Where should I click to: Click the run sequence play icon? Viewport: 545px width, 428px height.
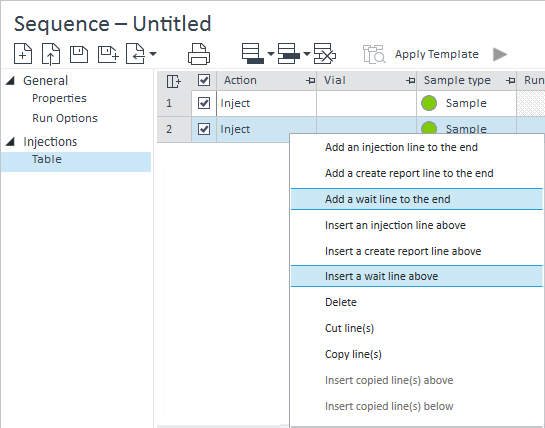500,54
